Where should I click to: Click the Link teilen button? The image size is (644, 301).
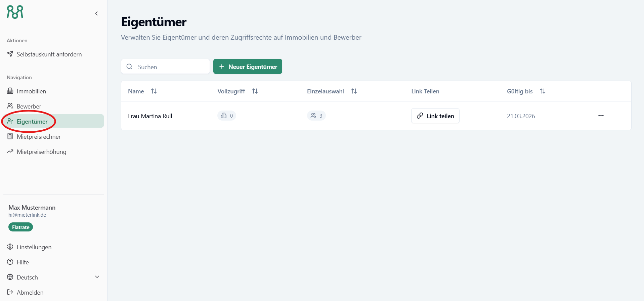point(435,116)
